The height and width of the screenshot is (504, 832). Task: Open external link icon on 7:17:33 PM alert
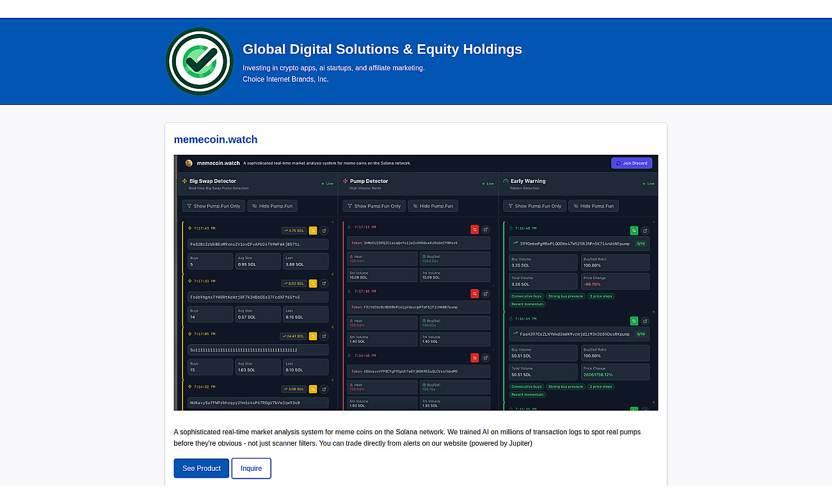(x=324, y=283)
